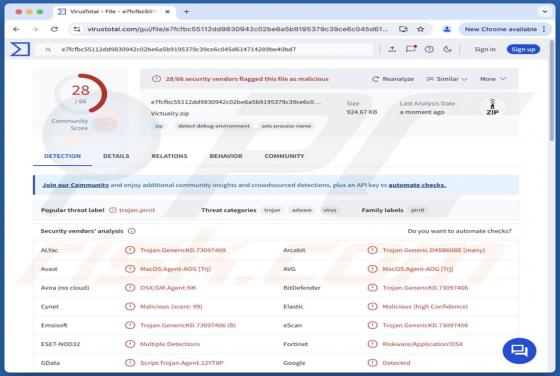Screen dimensions: 560x376
Task: Expand the More dropdown
Action: [x=493, y=79]
